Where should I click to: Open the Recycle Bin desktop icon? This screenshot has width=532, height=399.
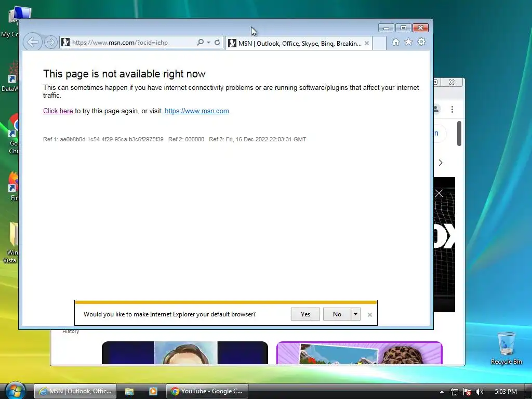506,348
